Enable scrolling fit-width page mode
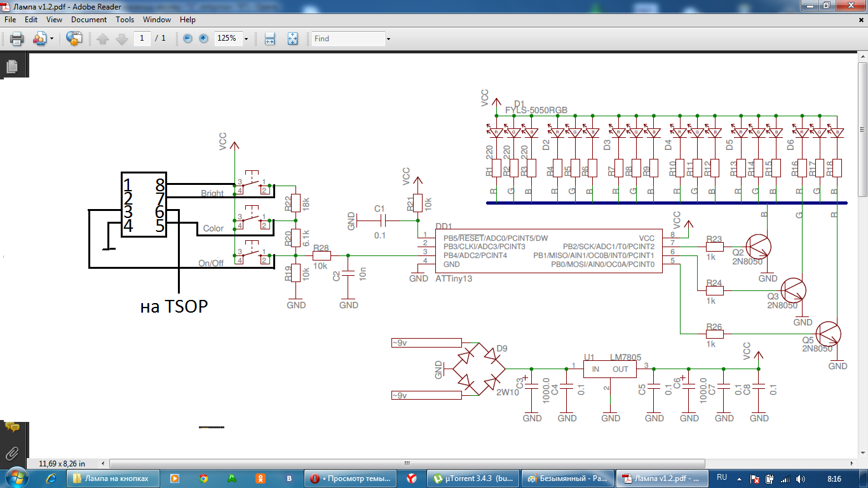 [x=269, y=39]
